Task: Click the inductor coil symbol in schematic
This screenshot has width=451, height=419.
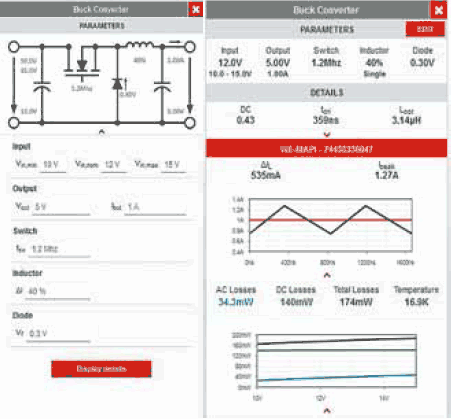Action: point(139,45)
